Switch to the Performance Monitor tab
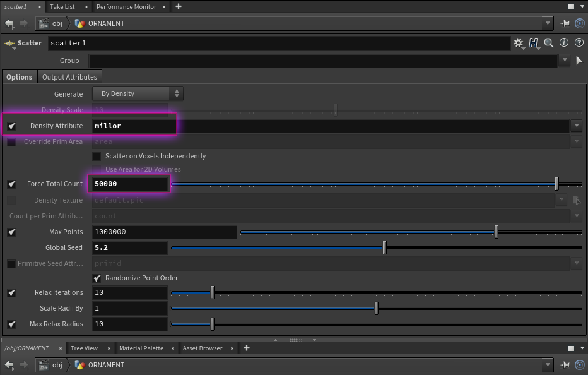Viewport: 588px width, 375px height. pos(126,7)
